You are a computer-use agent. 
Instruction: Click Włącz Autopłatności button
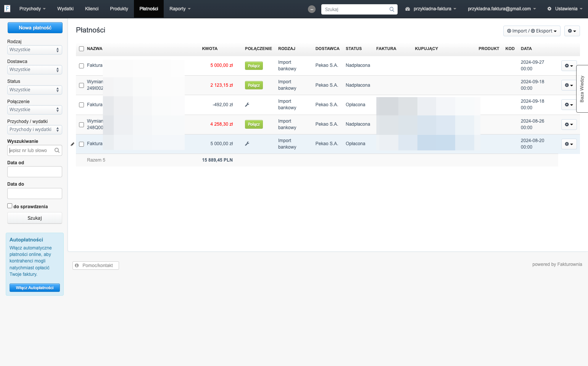[35, 288]
